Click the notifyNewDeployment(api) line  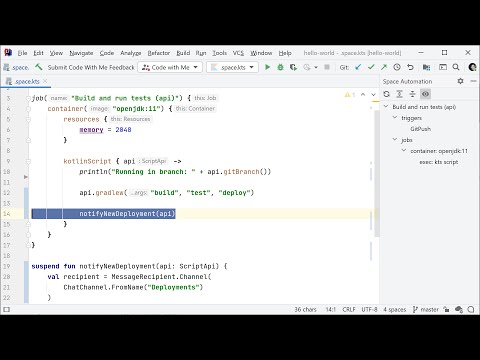pos(127,214)
